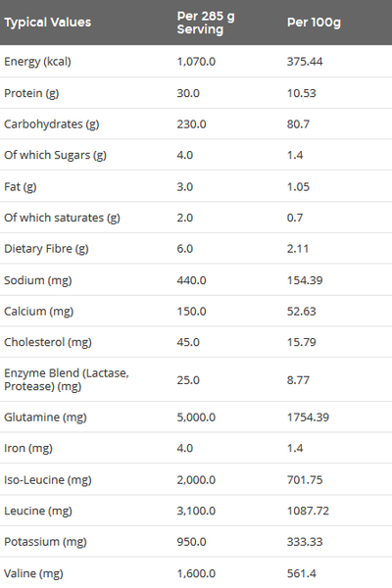Viewport: 392px width, 588px height.
Task: Click the Potassium (mg) row label
Action: (x=45, y=542)
